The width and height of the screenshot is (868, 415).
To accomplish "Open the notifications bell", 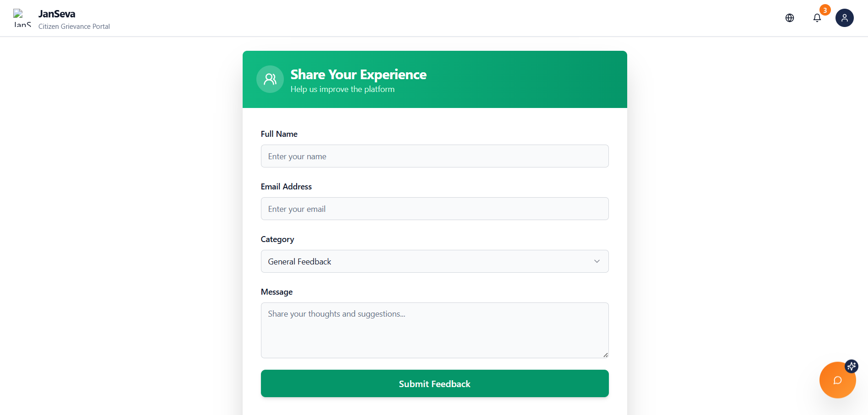I will pos(817,18).
